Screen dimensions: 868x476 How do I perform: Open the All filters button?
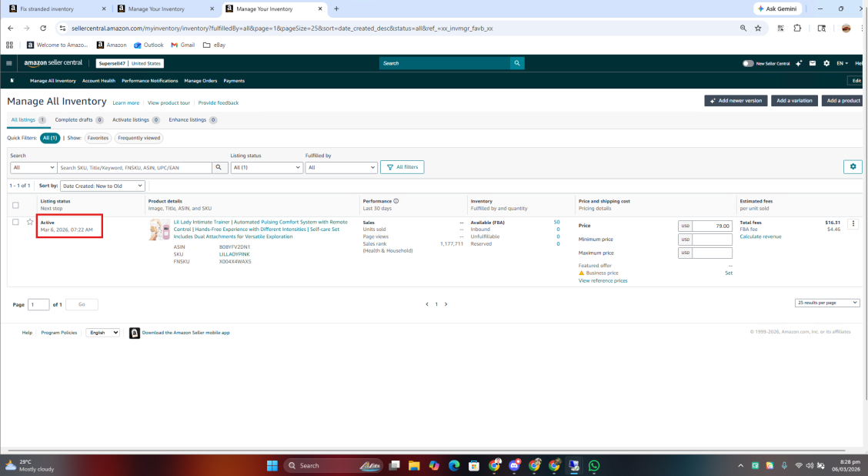[x=402, y=167]
